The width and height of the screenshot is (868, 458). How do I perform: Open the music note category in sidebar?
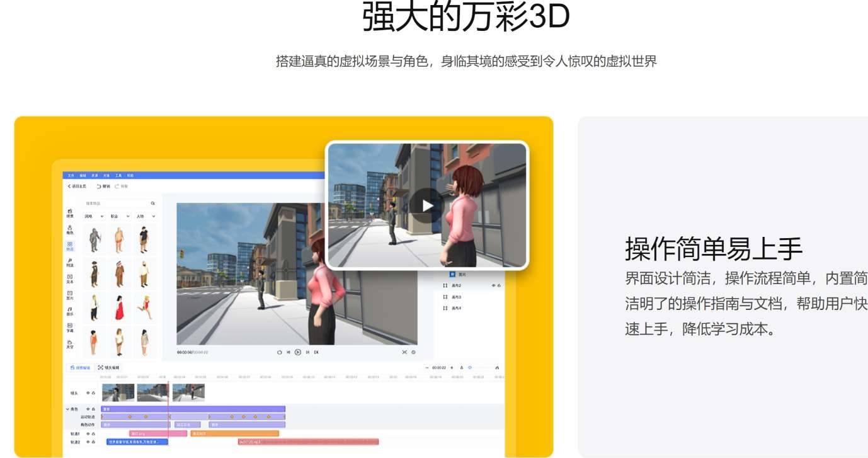70,311
